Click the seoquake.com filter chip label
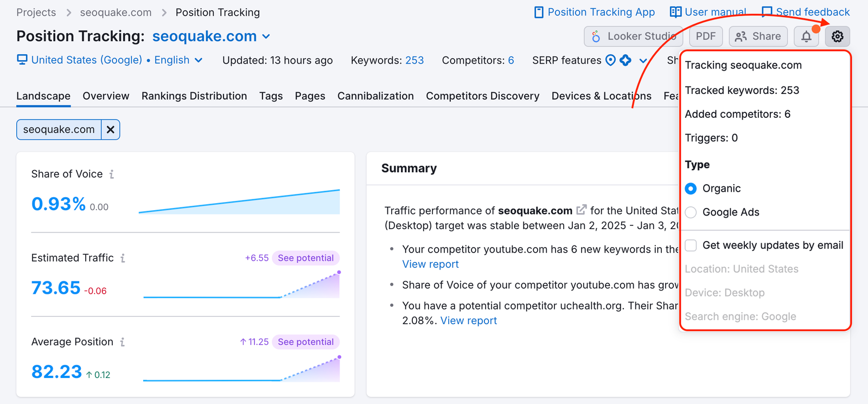Screen dimensions: 868x404 (x=59, y=130)
